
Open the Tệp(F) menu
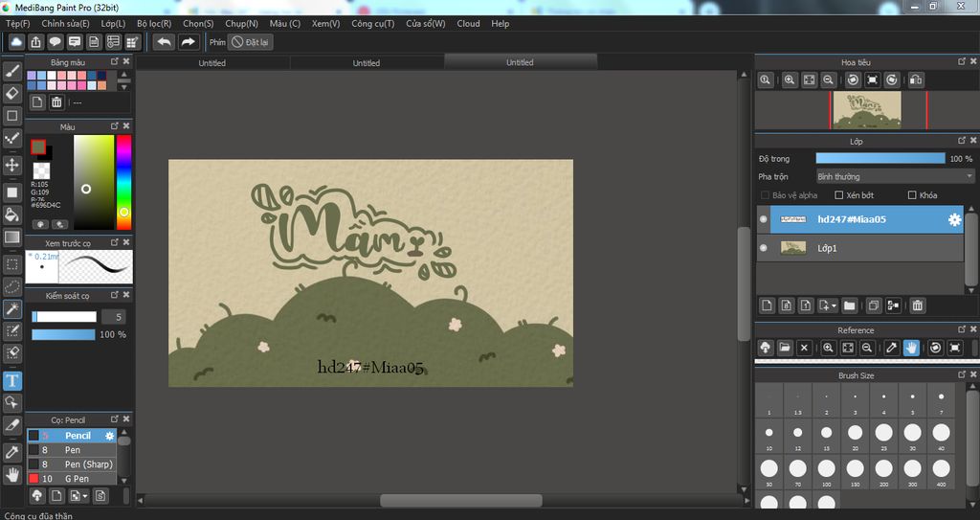click(x=17, y=23)
